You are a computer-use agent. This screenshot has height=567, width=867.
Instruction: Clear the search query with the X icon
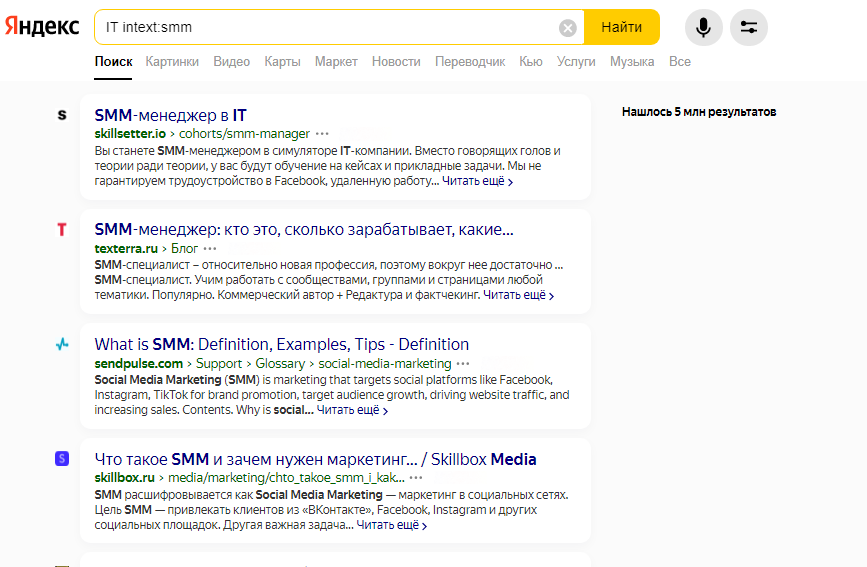[567, 27]
